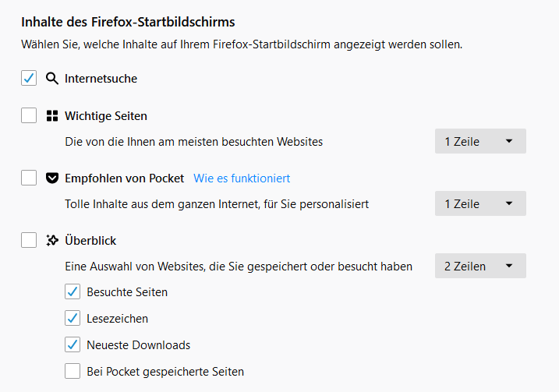559x392 pixels.
Task: Open the Wie es funktioniert link
Action: (x=242, y=178)
